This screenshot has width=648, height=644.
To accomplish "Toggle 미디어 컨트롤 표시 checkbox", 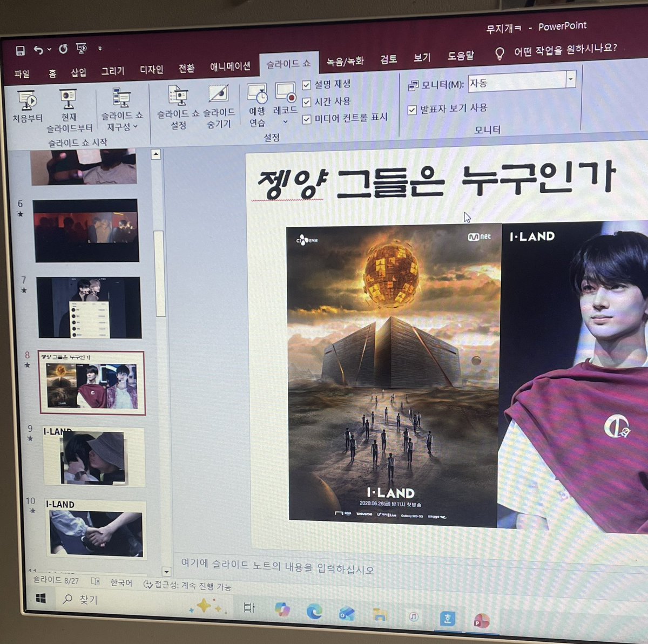I will pyautogui.click(x=307, y=119).
